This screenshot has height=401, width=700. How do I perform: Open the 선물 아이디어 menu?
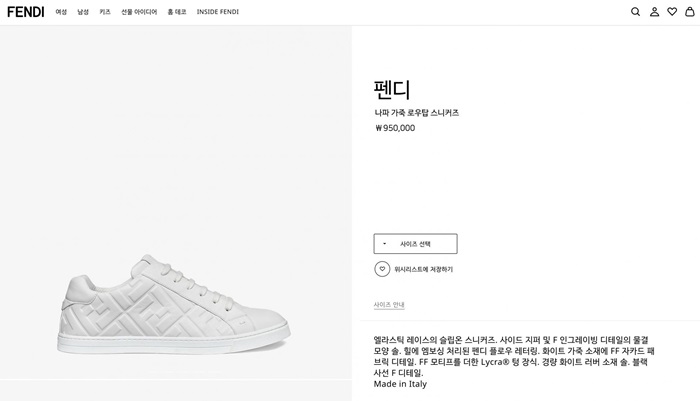pos(139,12)
